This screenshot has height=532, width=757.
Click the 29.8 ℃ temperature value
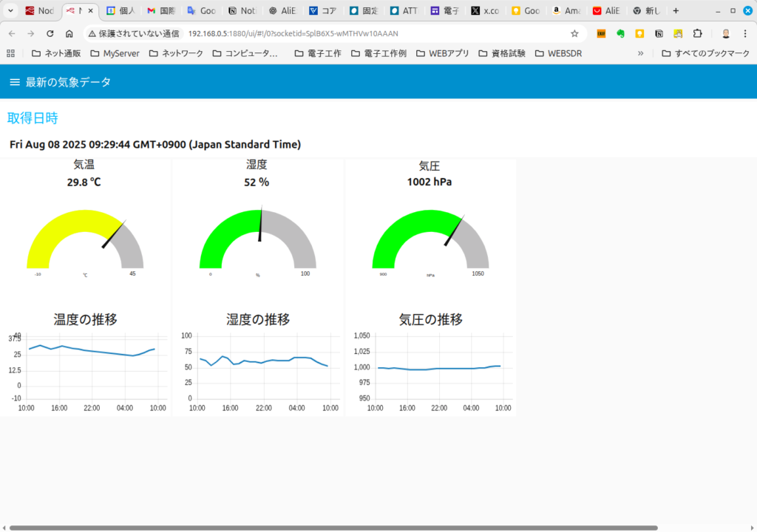click(x=84, y=182)
